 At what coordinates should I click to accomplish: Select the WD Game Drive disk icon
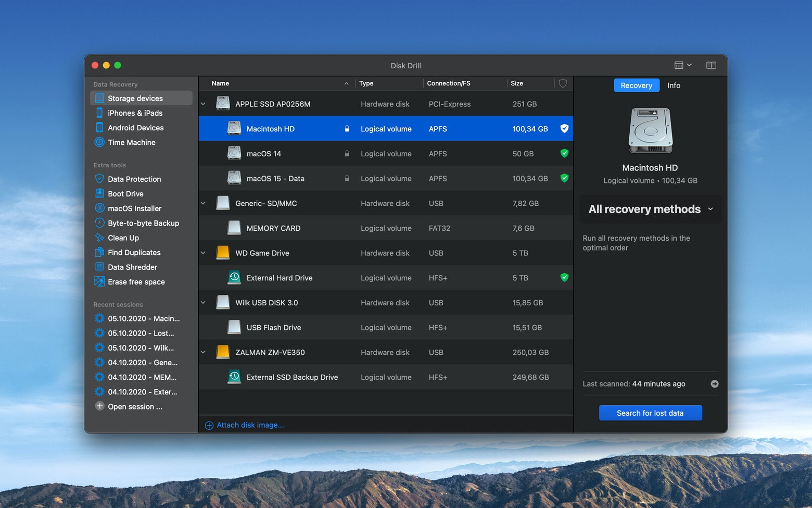[223, 252]
